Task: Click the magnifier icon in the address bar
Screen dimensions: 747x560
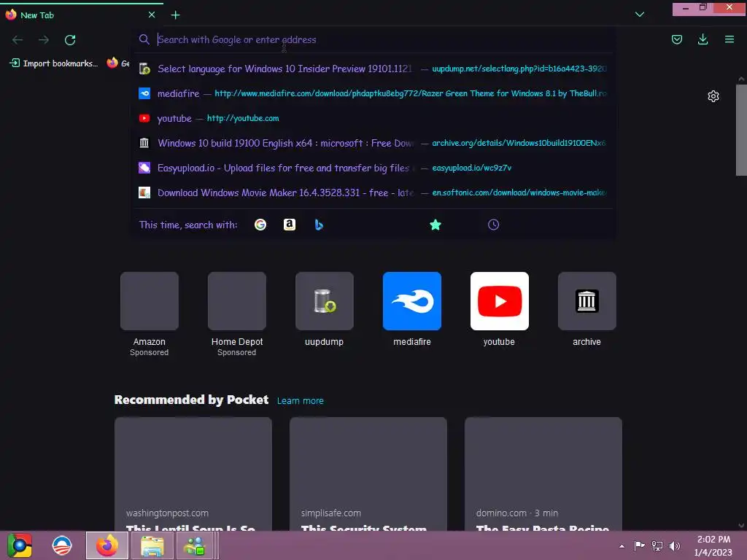Action: 144,39
